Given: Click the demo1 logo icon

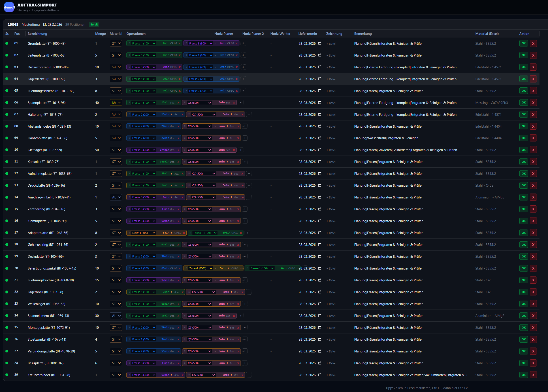Looking at the screenshot, I should coord(9,7).
